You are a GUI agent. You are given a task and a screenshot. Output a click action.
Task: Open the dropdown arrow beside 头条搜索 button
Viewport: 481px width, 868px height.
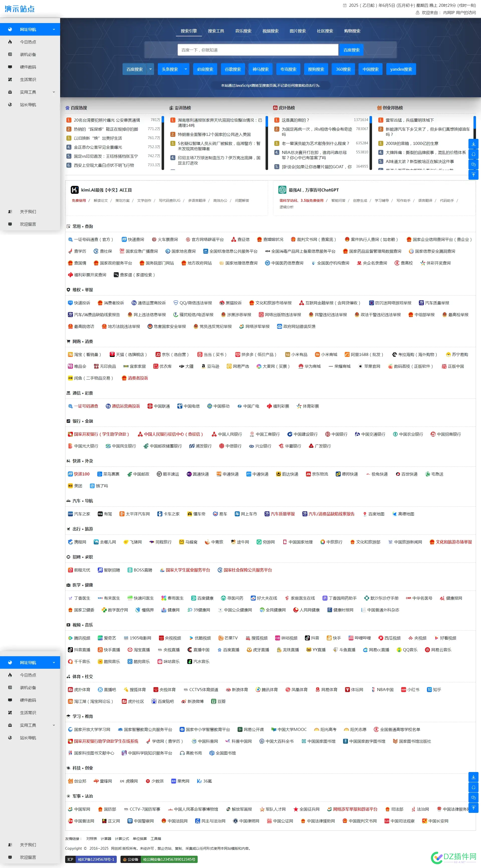pyautogui.click(x=186, y=69)
